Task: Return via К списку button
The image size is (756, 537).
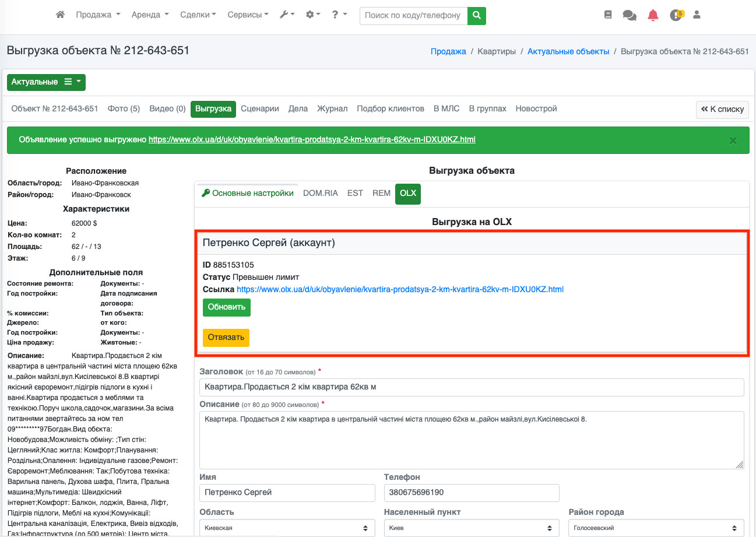Action: (x=722, y=109)
